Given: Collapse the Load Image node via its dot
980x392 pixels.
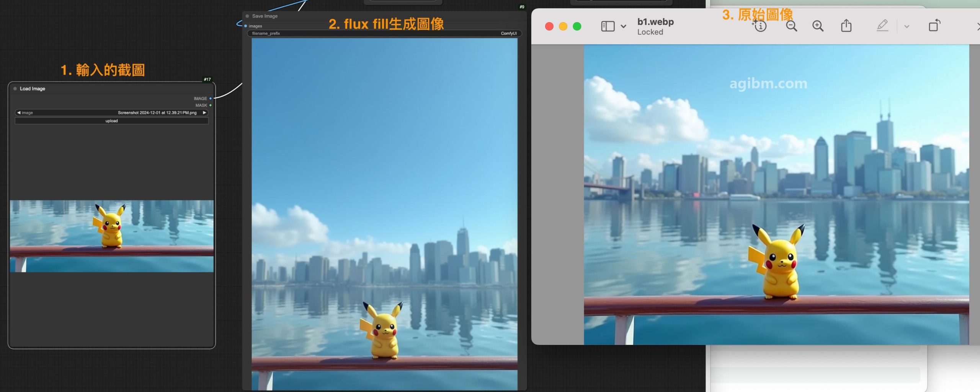Looking at the screenshot, I should click(x=15, y=89).
